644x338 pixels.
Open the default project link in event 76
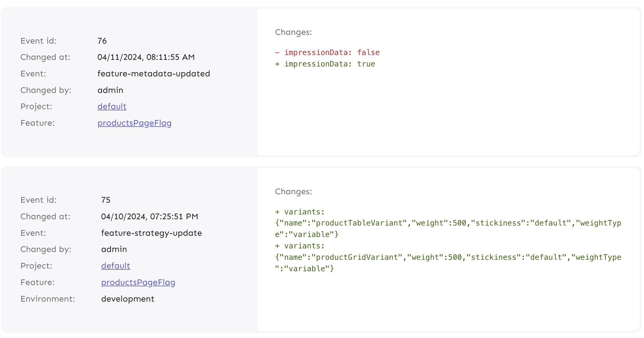point(111,106)
